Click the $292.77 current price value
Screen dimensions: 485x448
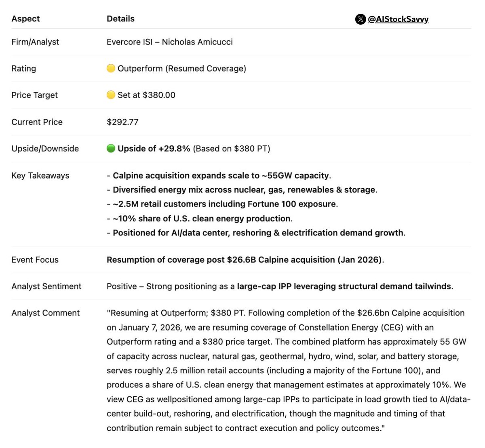point(122,122)
